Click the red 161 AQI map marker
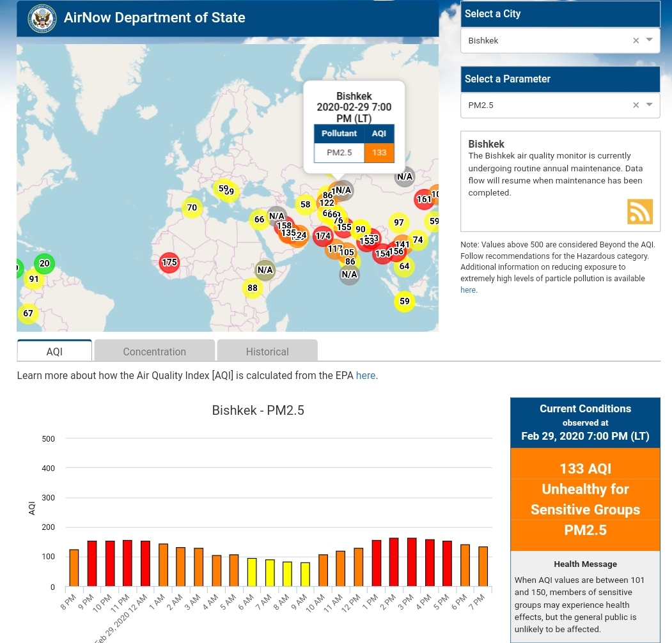 (x=424, y=199)
